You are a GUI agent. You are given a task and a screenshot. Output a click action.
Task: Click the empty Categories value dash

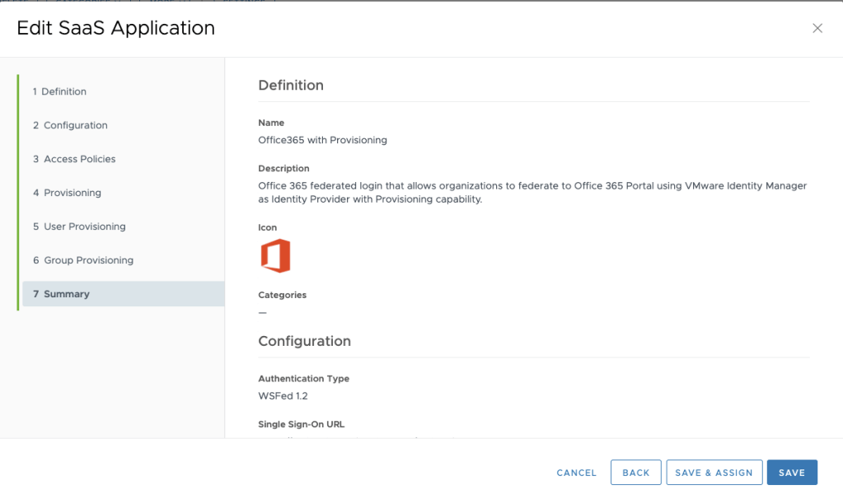click(x=263, y=312)
